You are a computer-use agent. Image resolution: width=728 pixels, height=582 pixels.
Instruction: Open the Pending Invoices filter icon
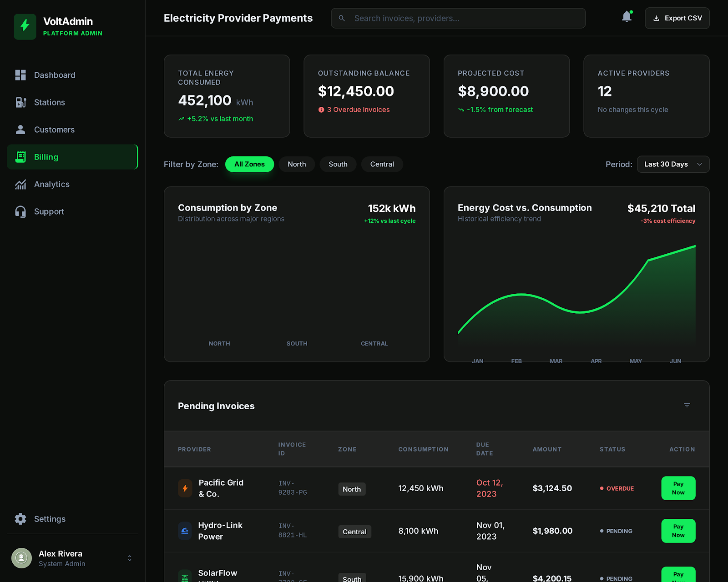(x=687, y=405)
